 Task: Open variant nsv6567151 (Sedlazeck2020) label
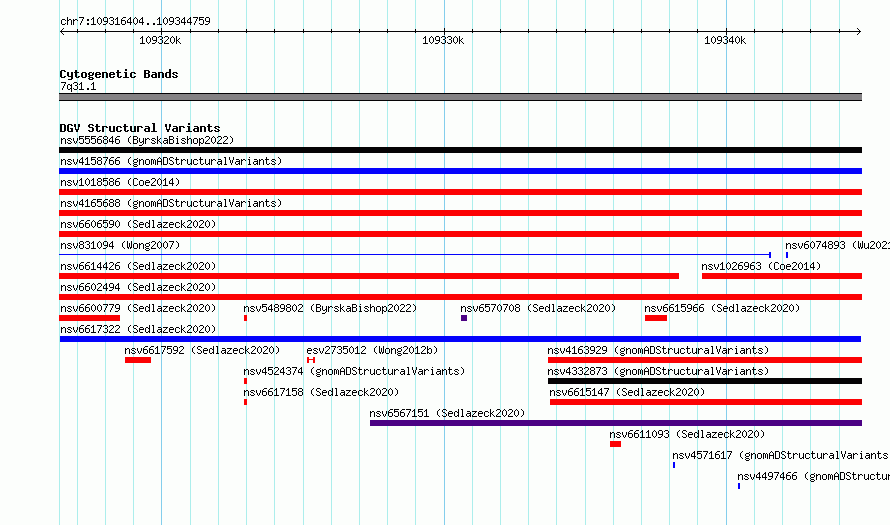[447, 413]
